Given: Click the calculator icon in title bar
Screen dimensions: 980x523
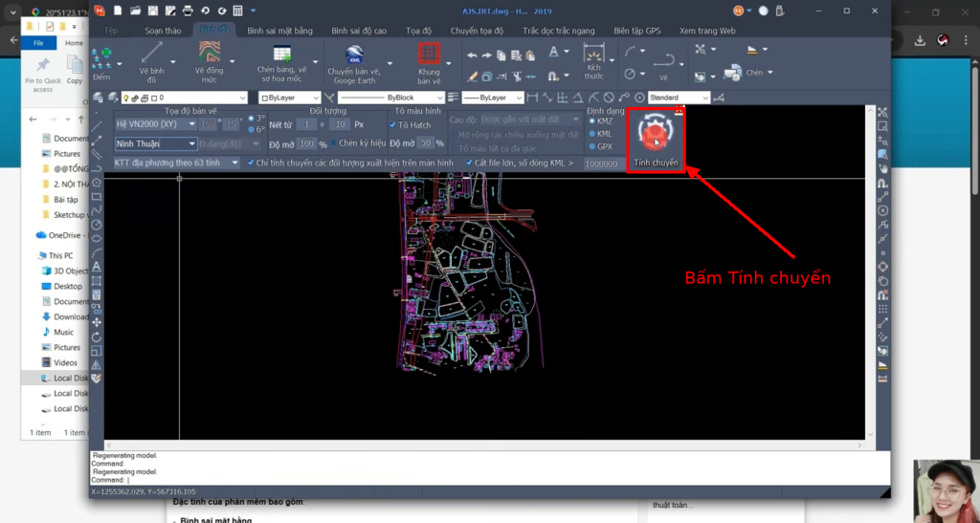Looking at the screenshot, I should pos(237,11).
